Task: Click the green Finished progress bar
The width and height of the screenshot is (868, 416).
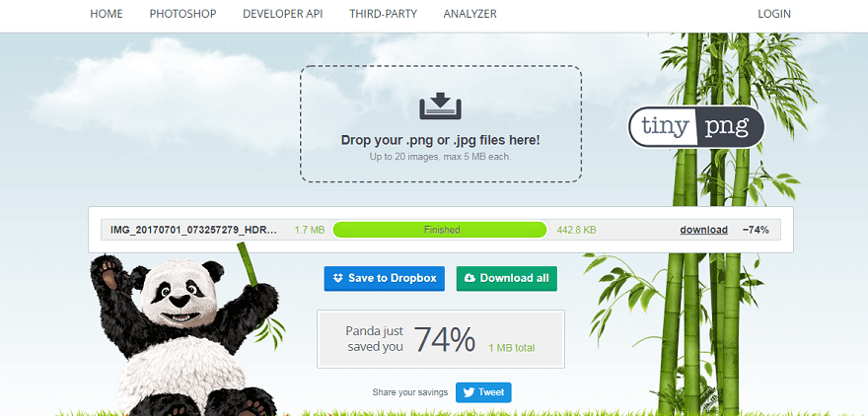Action: pyautogui.click(x=440, y=230)
